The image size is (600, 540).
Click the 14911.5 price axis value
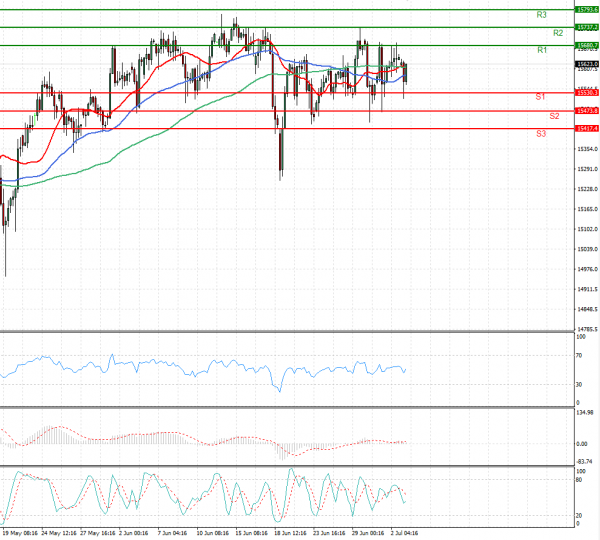tap(587, 289)
